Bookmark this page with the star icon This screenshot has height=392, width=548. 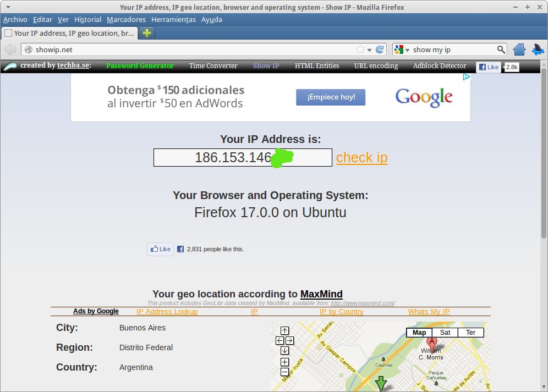point(360,49)
